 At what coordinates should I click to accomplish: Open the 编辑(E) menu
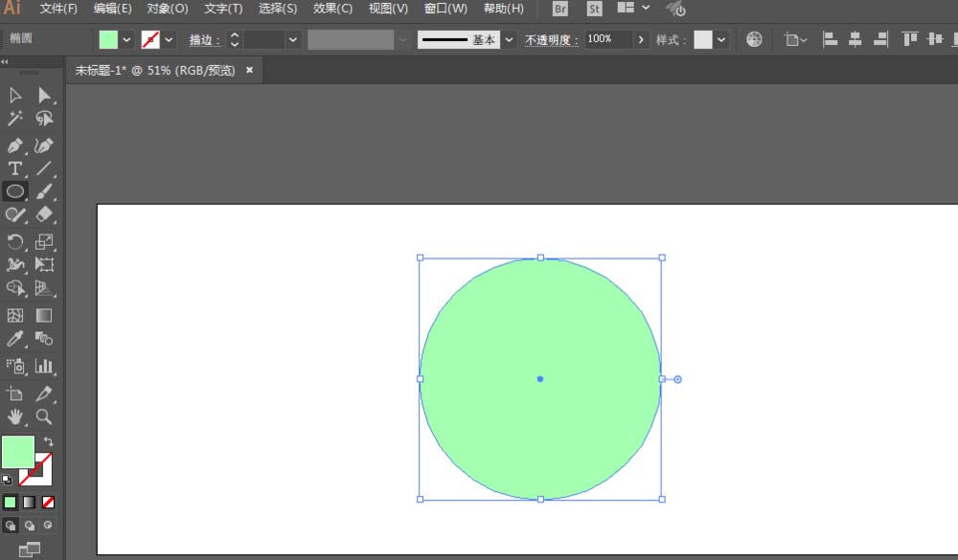point(112,9)
